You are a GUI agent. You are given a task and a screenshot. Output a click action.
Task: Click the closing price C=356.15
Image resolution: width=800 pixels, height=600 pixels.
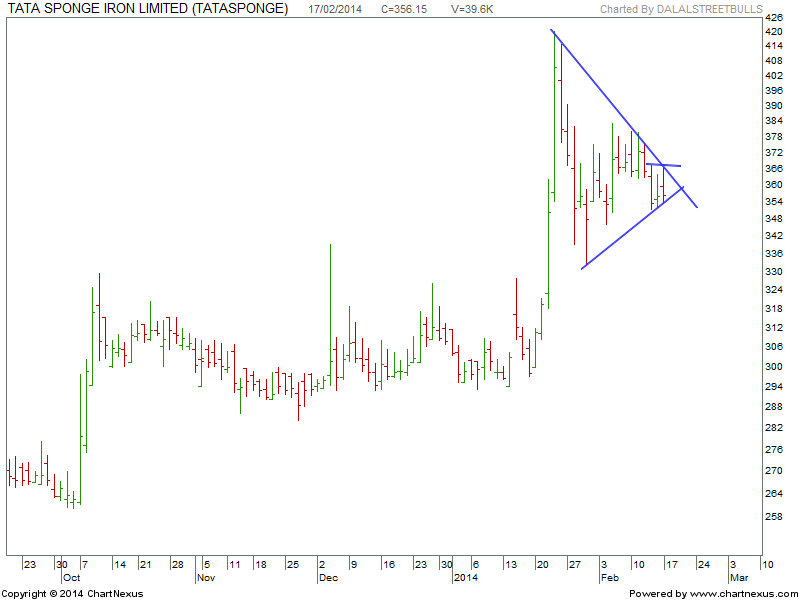[x=404, y=9]
